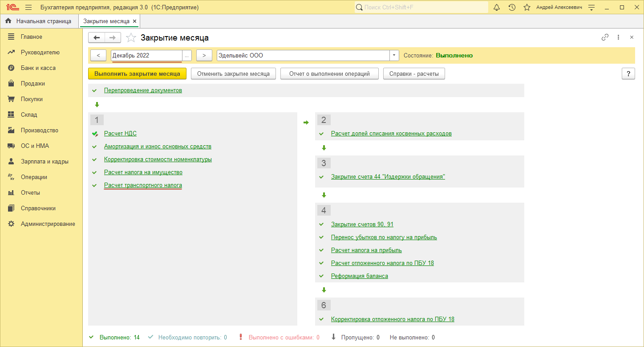
Task: Open favorites star in title bar
Action: tap(527, 7)
